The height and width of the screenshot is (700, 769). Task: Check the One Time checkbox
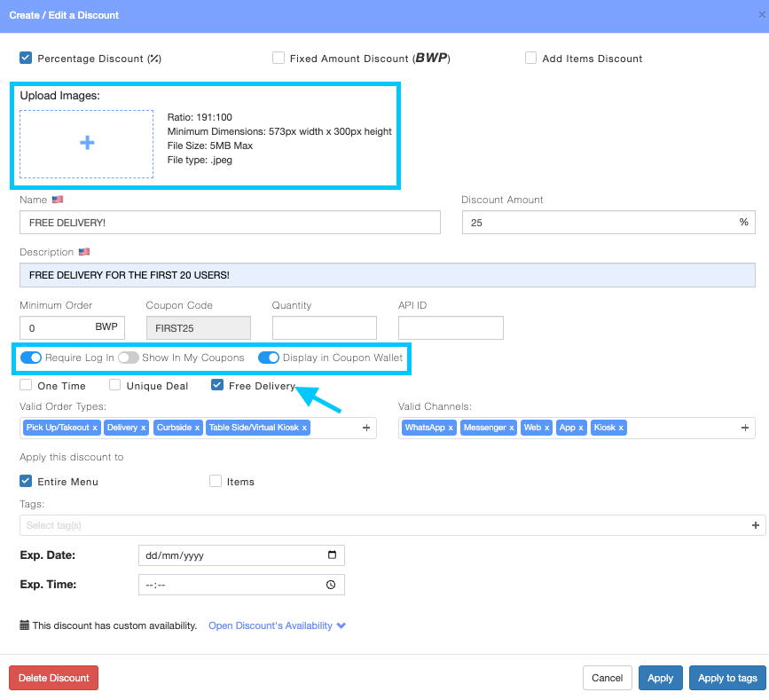tap(26, 384)
